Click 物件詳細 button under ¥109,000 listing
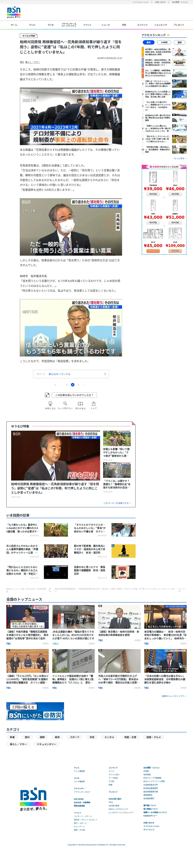Image resolution: width=193 pixels, height=868 pixels. (x=175, y=251)
